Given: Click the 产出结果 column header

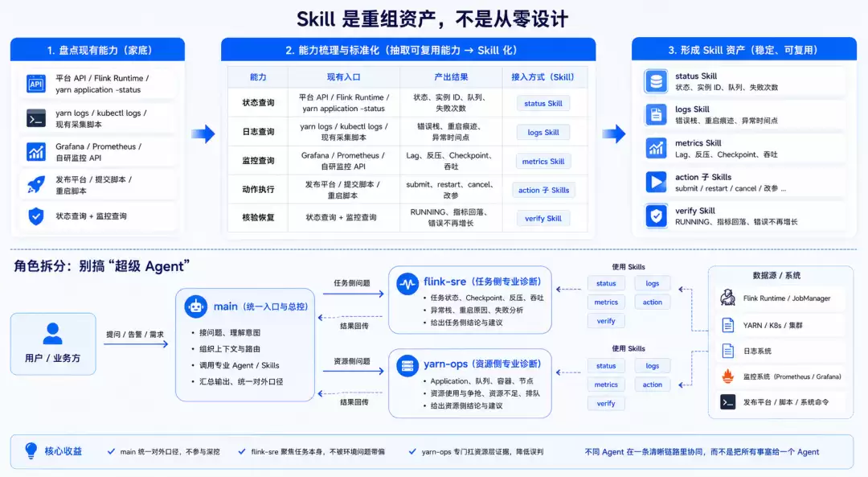Looking at the screenshot, I should (451, 77).
